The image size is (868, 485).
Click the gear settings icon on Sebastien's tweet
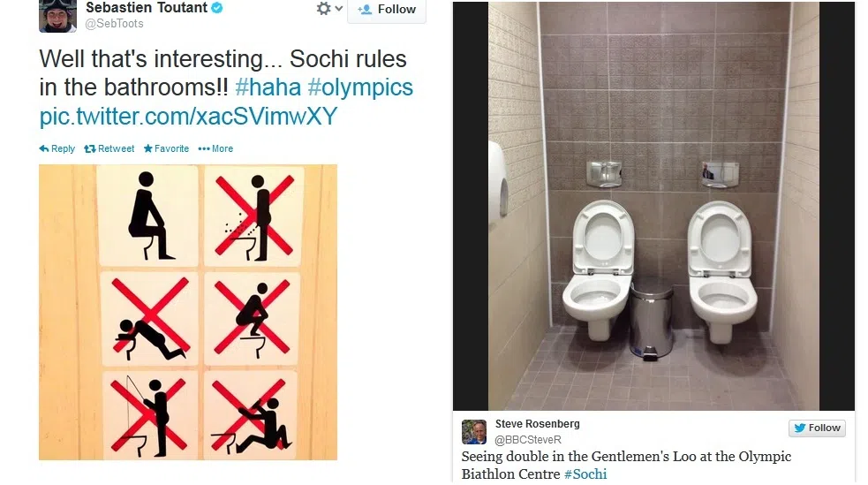tap(323, 8)
